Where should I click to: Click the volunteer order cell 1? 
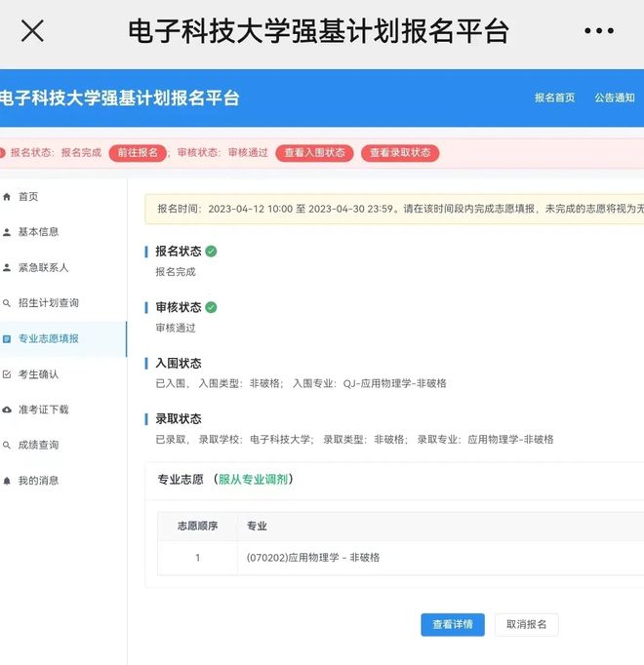[197, 558]
